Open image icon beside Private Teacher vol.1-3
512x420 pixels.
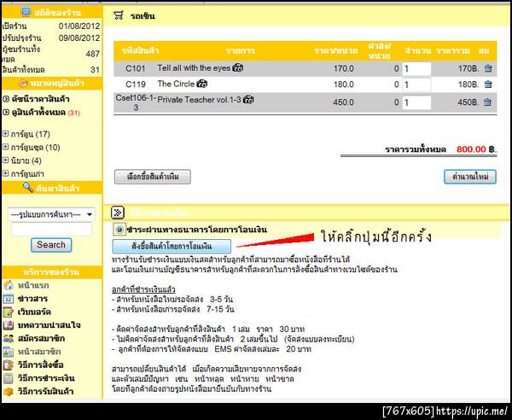click(248, 100)
